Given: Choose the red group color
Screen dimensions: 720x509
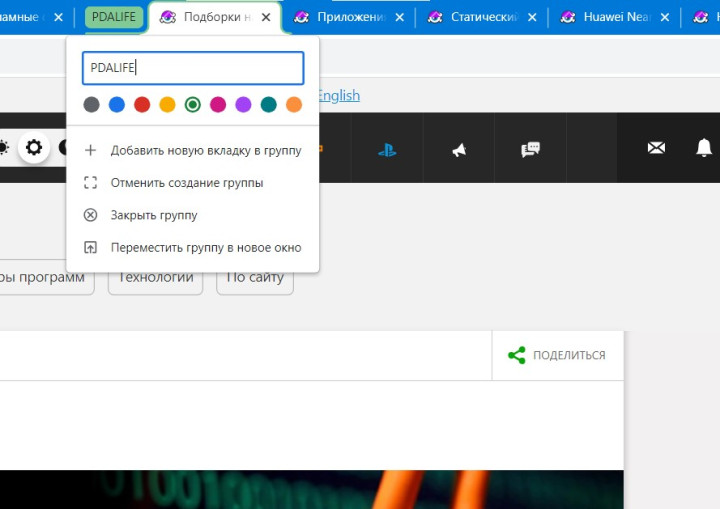Looking at the screenshot, I should (x=142, y=104).
